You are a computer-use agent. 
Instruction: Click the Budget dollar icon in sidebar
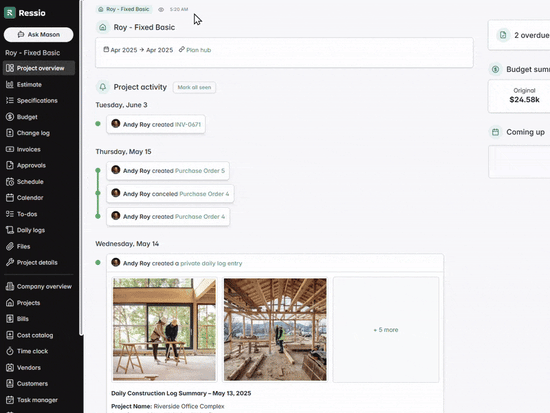pyautogui.click(x=10, y=117)
